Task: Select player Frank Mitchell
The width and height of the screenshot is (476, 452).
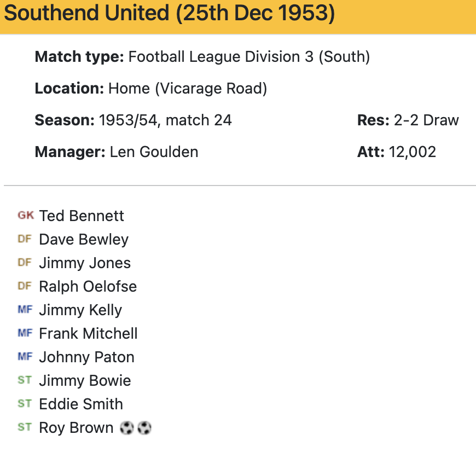Action: pyautogui.click(x=88, y=333)
